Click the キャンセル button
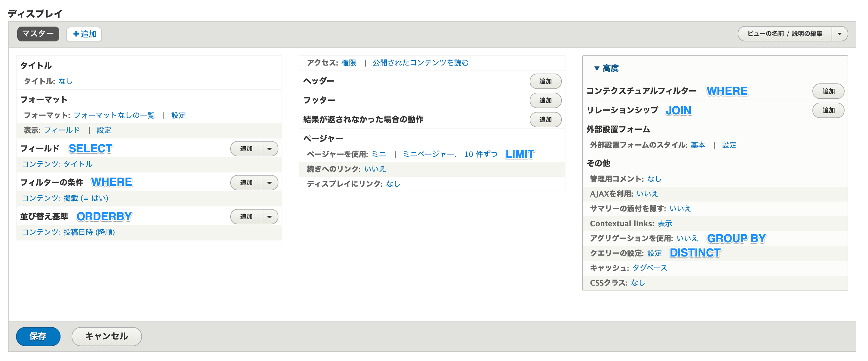This screenshot has width=868, height=361. pyautogui.click(x=106, y=336)
